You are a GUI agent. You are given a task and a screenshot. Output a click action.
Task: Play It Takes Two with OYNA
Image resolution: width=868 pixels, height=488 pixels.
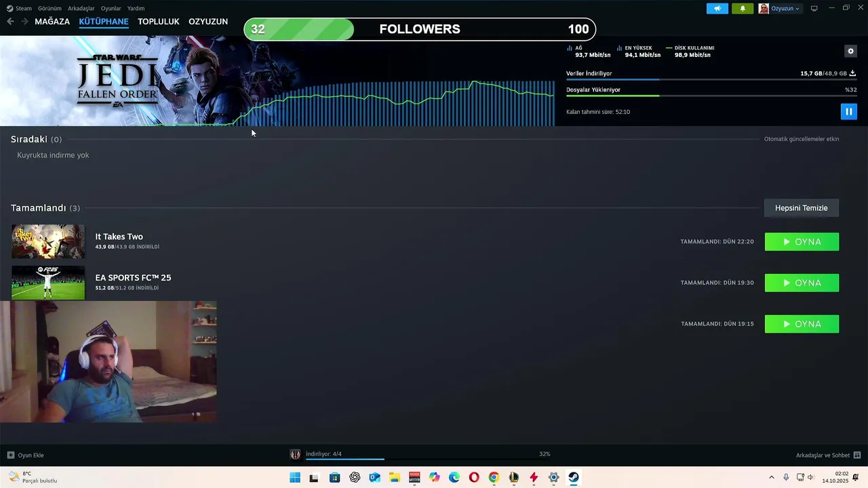click(802, 242)
